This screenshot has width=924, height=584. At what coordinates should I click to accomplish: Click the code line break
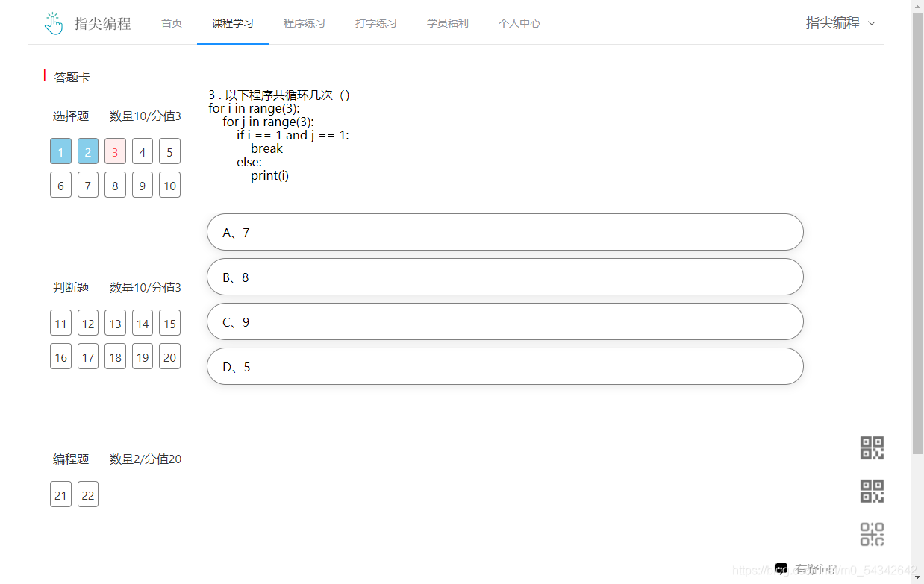pyautogui.click(x=266, y=148)
